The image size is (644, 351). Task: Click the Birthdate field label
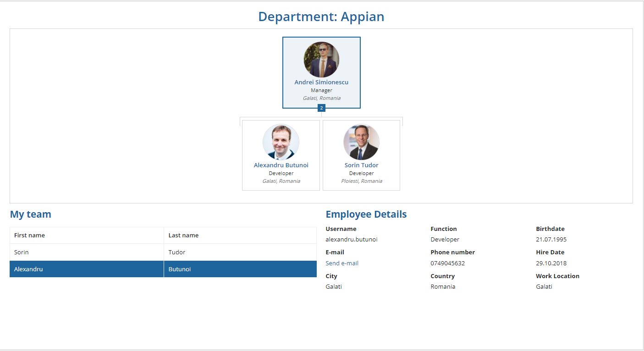[x=550, y=229]
